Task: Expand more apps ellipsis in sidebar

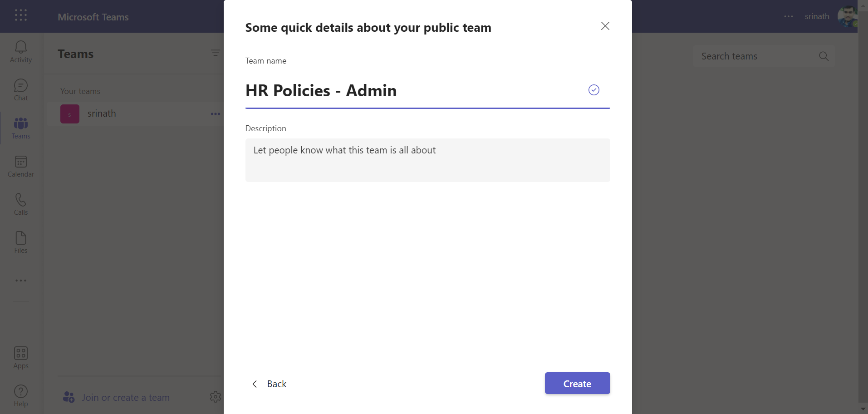Action: [x=21, y=281]
